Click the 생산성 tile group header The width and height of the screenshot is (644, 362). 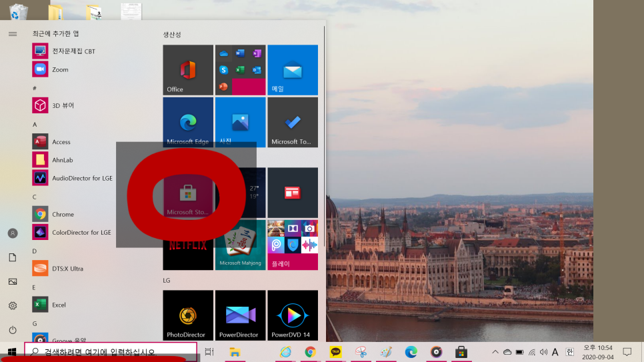click(172, 35)
